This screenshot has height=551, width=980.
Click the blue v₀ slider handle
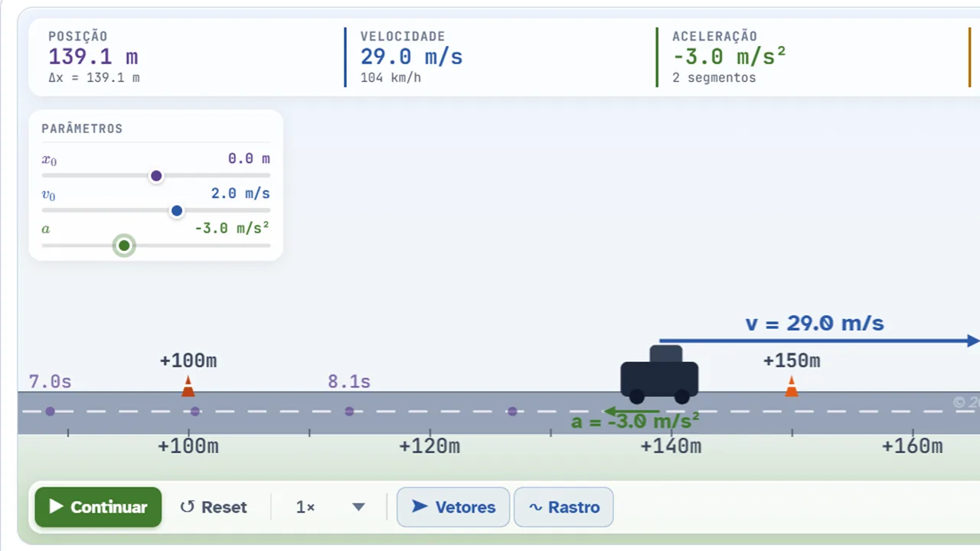tap(177, 210)
